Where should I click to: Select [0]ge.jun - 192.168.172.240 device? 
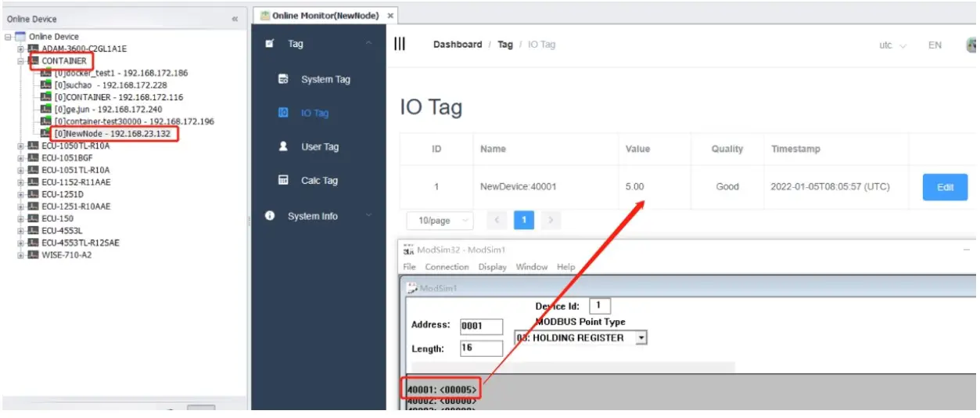[108, 110]
